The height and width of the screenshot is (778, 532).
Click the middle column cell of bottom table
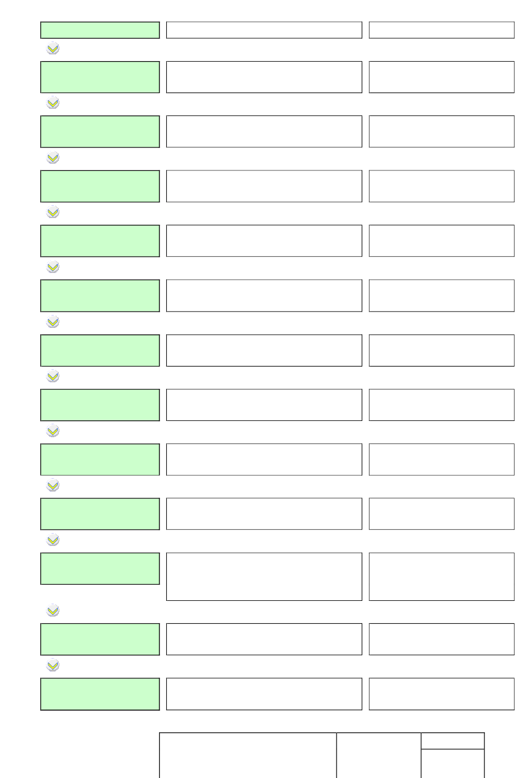pos(379,755)
